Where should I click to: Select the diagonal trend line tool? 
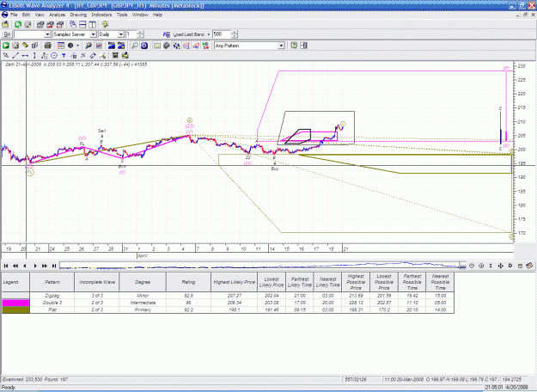pyautogui.click(x=15, y=55)
